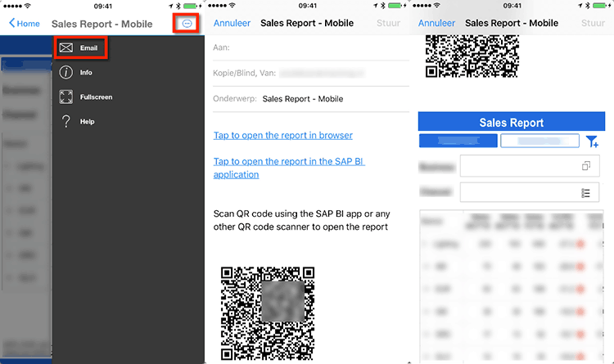Tap the QR code atop the right screen
Image resolution: width=614 pixels, height=364 pixels.
(x=472, y=56)
